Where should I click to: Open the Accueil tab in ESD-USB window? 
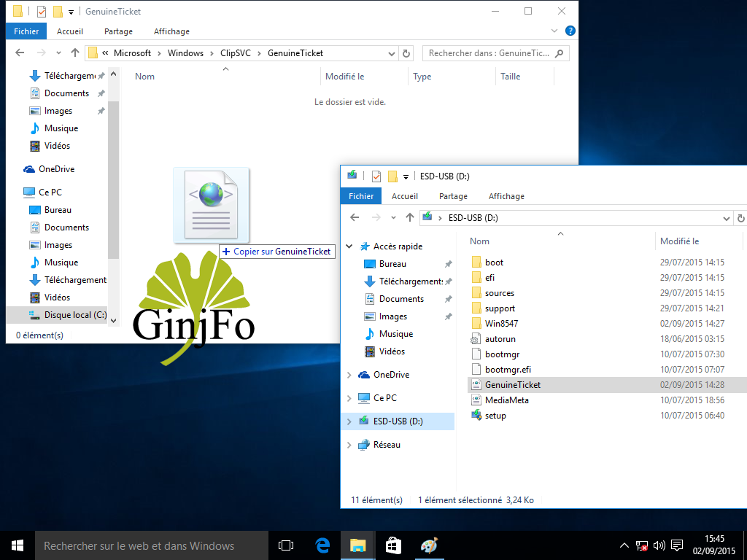coord(405,196)
